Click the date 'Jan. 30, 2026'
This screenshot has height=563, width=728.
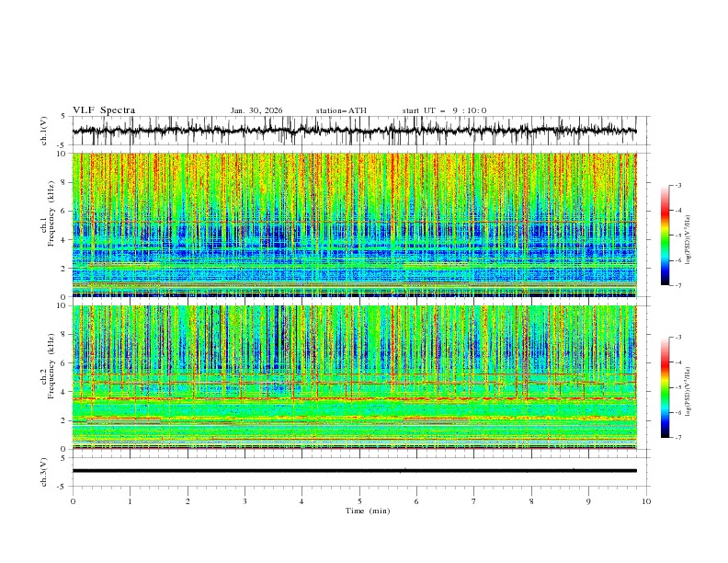pos(256,110)
